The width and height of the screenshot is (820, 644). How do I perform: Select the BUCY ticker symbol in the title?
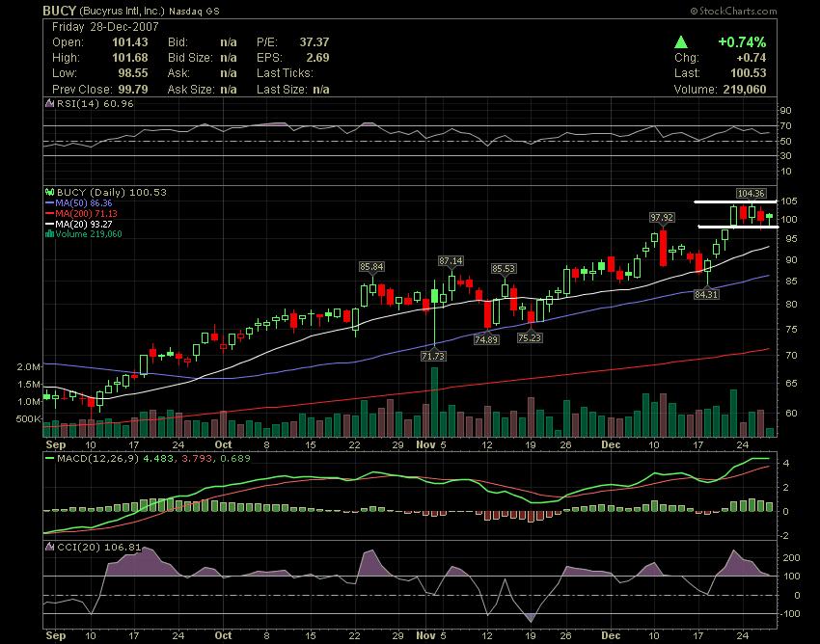[60, 11]
